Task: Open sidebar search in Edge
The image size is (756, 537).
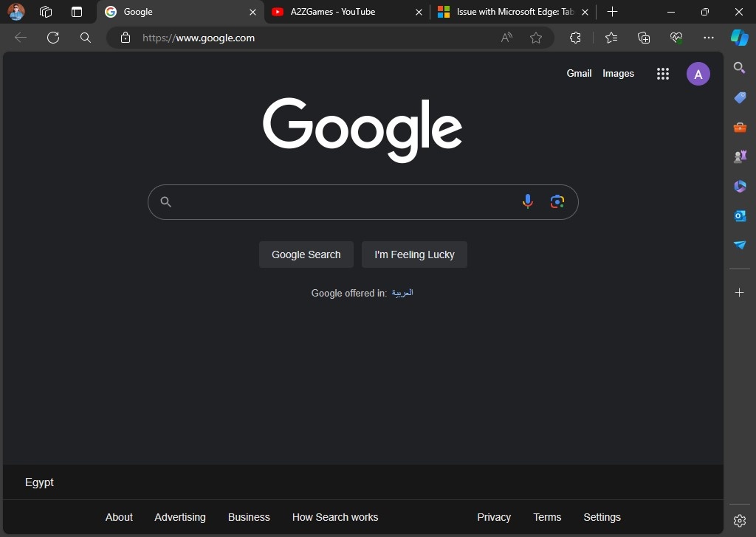Action: click(x=740, y=68)
